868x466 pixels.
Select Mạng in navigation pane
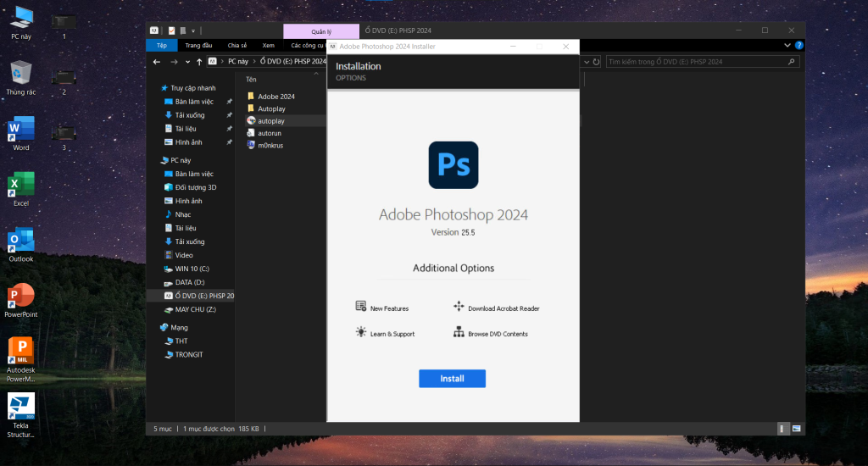click(174, 327)
